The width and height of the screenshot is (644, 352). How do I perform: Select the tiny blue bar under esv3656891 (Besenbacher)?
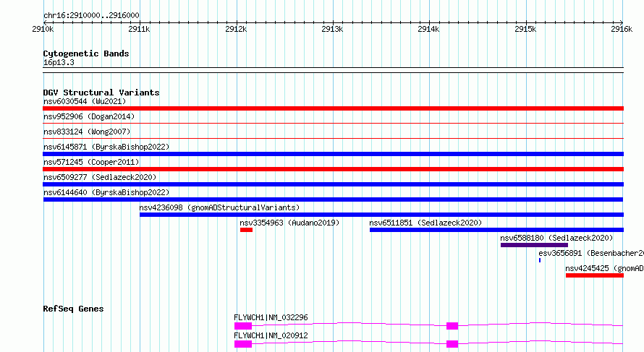pyautogui.click(x=540, y=260)
